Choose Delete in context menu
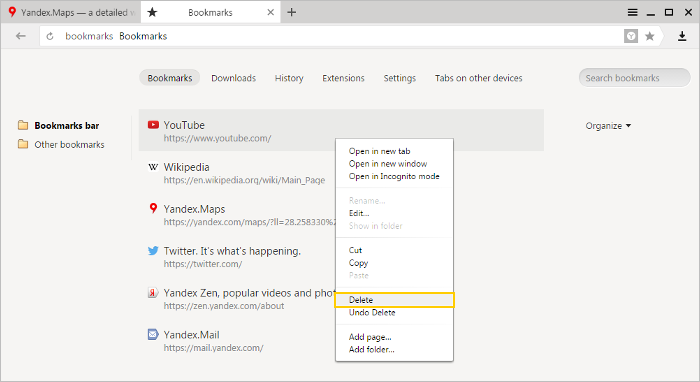 pyautogui.click(x=394, y=300)
